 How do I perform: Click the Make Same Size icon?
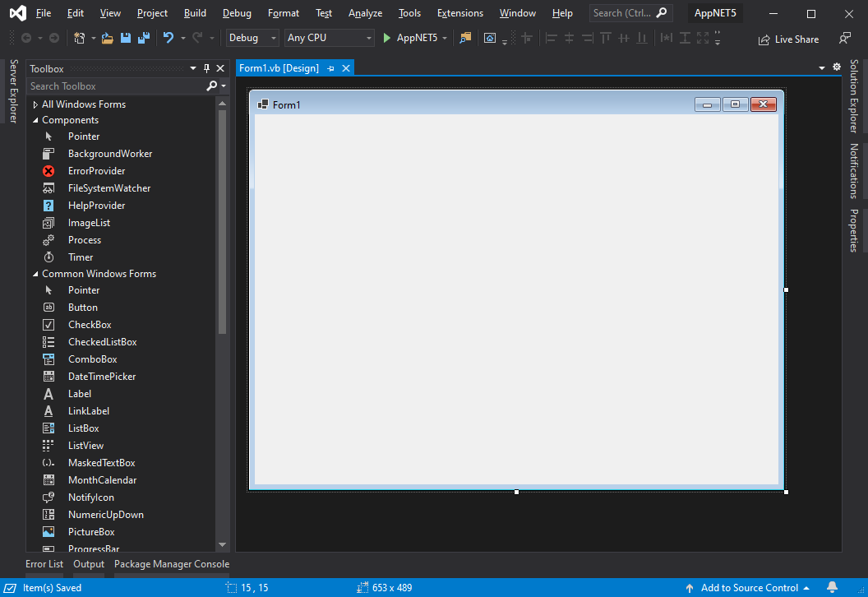pos(703,38)
